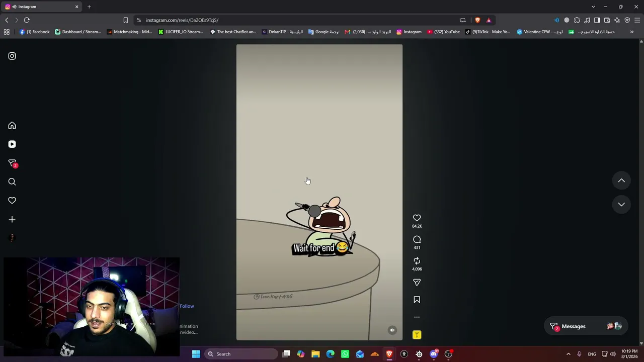644x362 pixels.
Task: Show hidden bookmarks with the overflow chevron
Action: 632,32
